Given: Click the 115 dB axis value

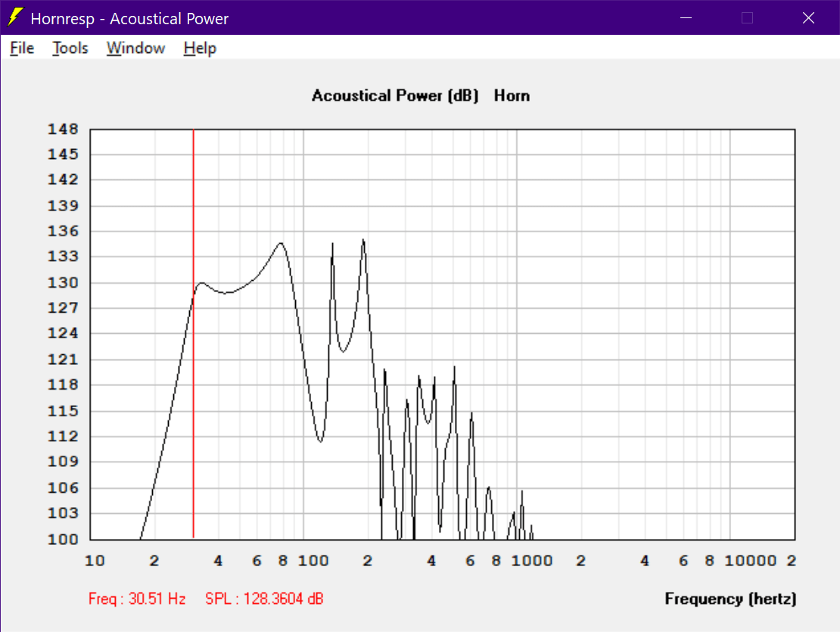Looking at the screenshot, I should [x=64, y=411].
